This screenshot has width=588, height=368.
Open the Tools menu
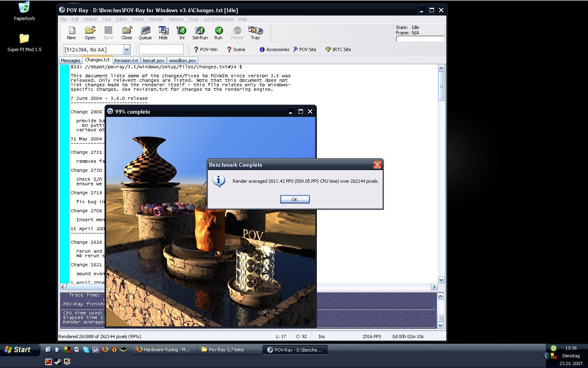click(193, 19)
